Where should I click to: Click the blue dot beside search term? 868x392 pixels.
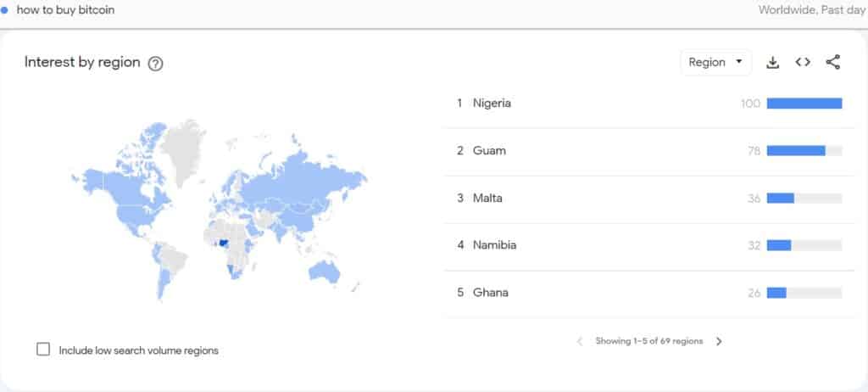[x=4, y=10]
